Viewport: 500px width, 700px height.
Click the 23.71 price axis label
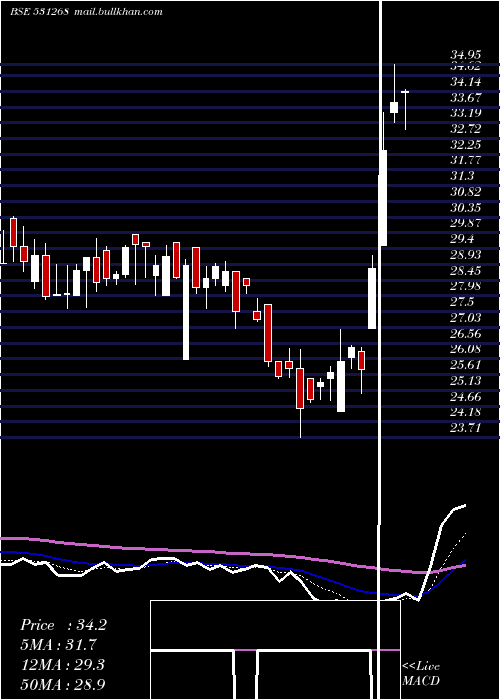[x=466, y=428]
